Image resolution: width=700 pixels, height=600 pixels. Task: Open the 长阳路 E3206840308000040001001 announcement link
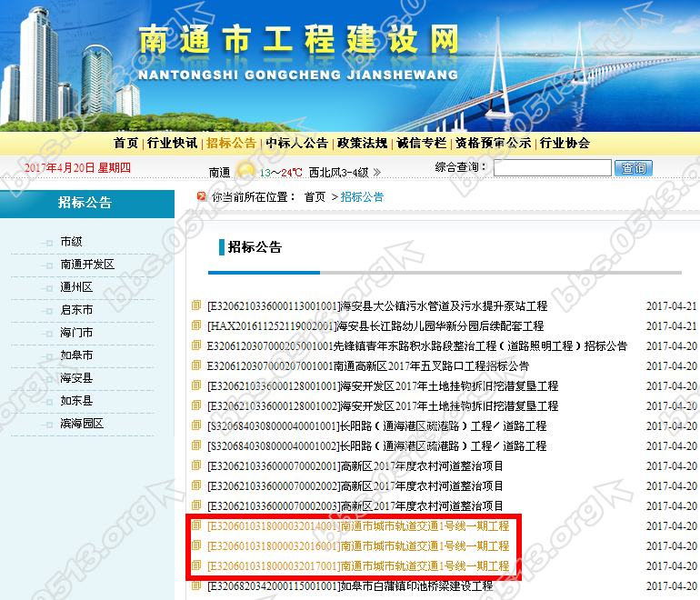376,425
